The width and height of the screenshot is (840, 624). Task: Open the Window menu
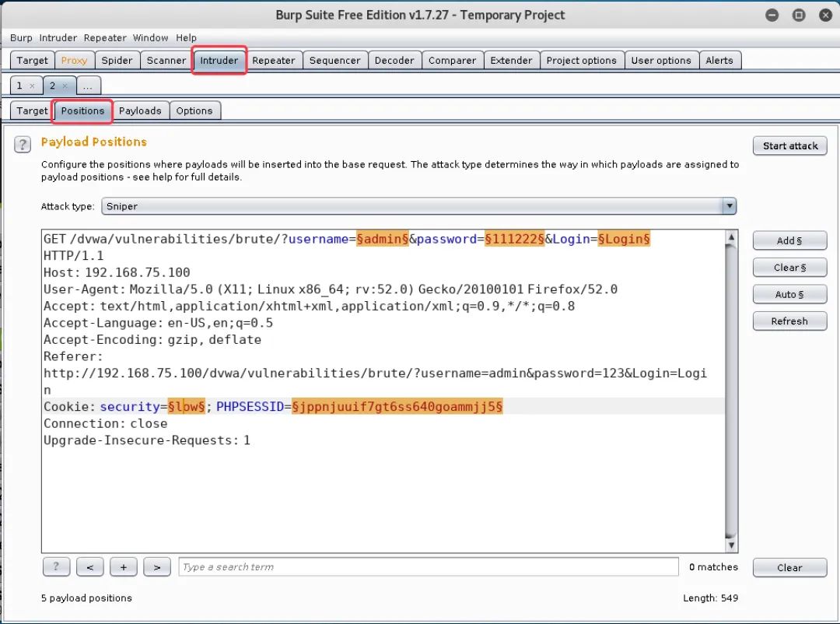151,37
